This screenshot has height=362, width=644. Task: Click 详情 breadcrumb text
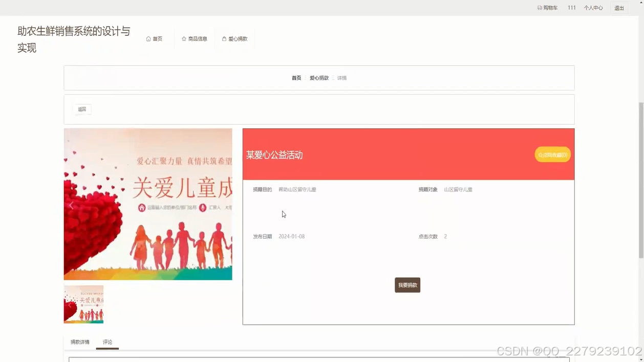coord(342,78)
